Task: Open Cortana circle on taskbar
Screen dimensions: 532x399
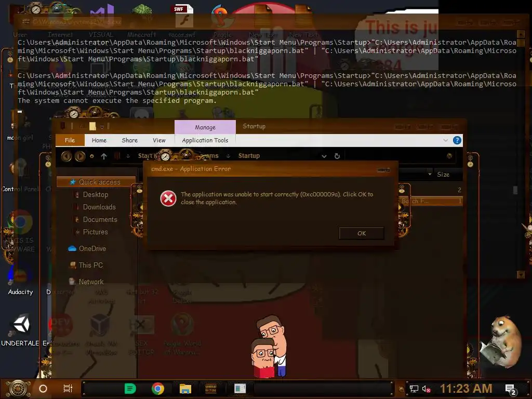Action: 43,389
